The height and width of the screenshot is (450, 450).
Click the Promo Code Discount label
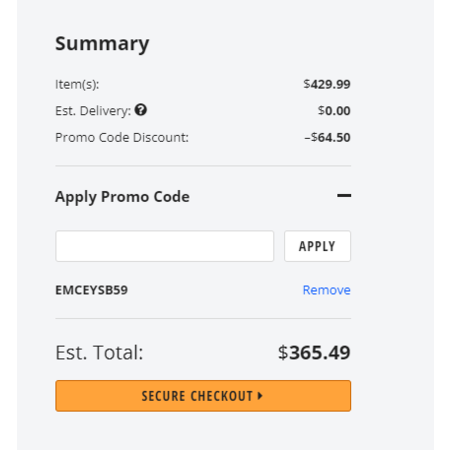122,137
